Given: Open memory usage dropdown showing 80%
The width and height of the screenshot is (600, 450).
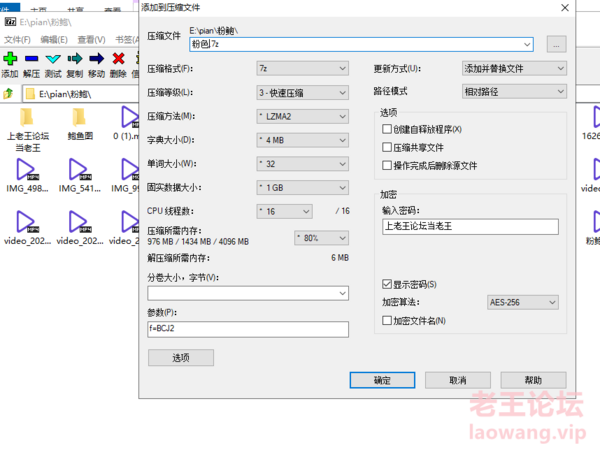Looking at the screenshot, I should click(x=321, y=238).
